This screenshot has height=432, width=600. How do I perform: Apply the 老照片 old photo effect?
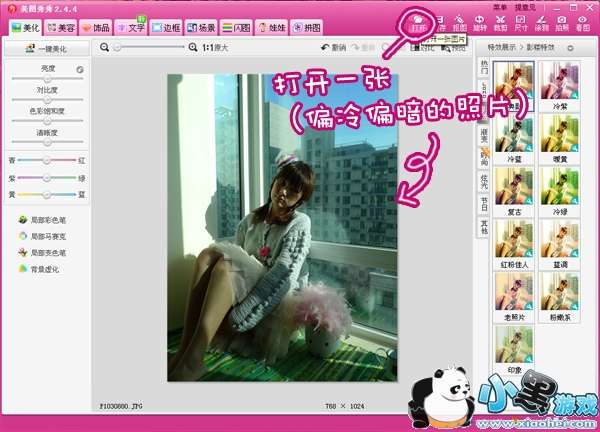514,297
